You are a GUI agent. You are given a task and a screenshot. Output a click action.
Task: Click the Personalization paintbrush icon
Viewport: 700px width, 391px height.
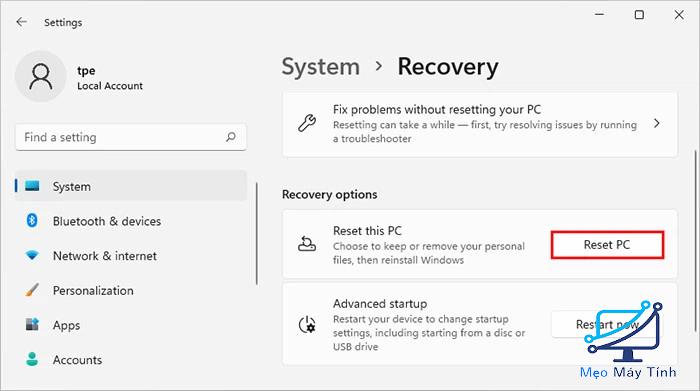tap(32, 290)
